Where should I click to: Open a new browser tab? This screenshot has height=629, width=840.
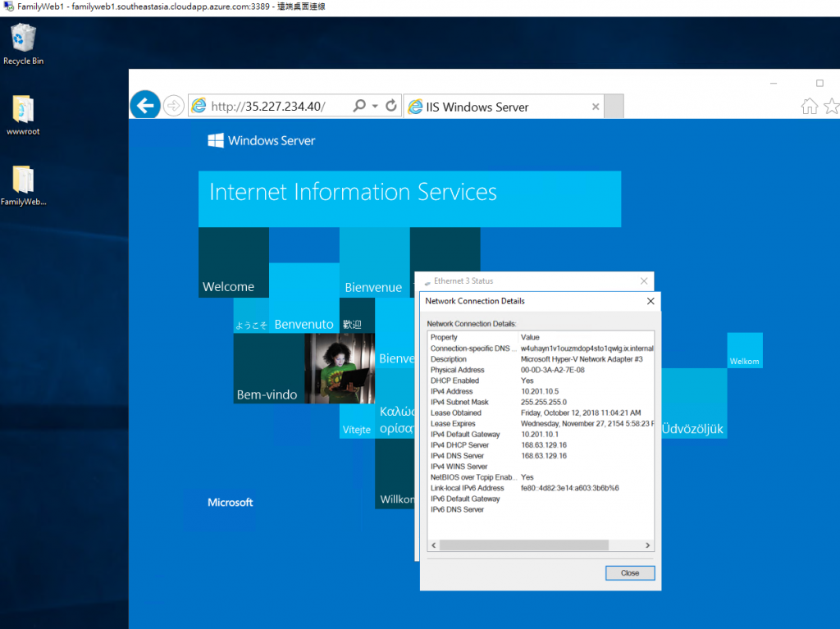coord(614,107)
